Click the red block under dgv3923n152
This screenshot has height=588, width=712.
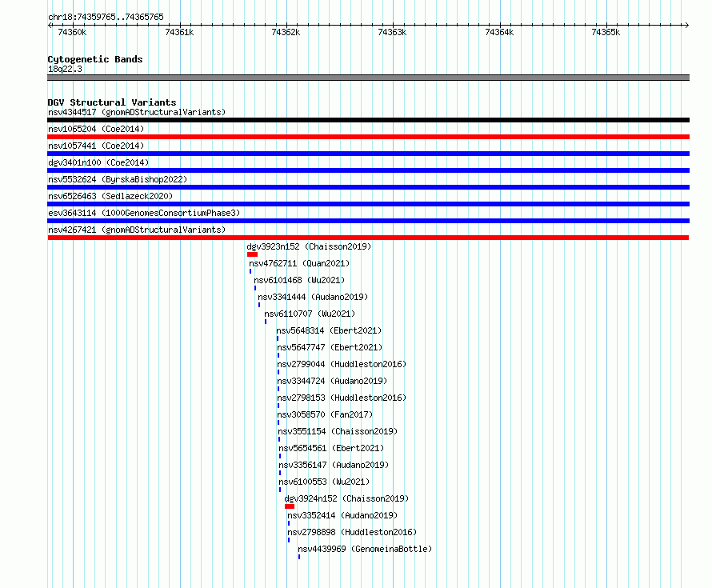pos(253,254)
